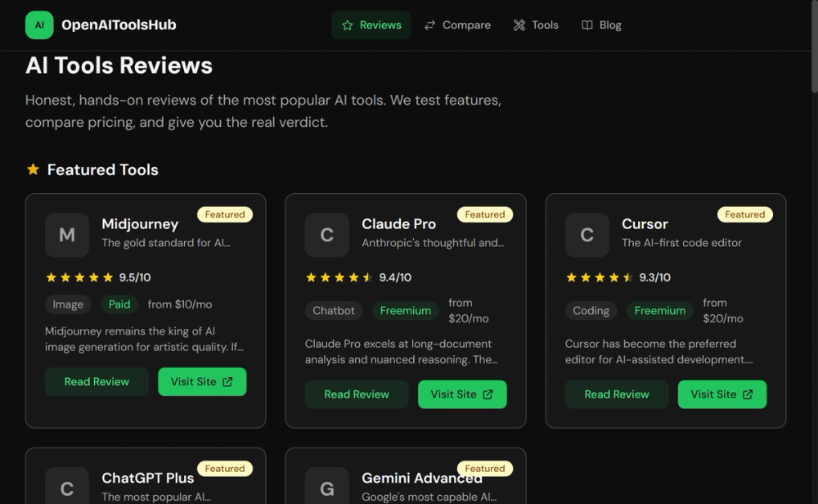Click the ChatGPT Plus C avatar tile

(67, 486)
